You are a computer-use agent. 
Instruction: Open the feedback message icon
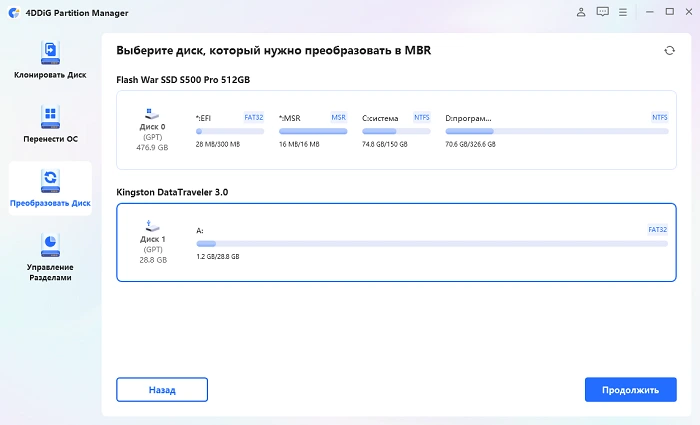(602, 12)
